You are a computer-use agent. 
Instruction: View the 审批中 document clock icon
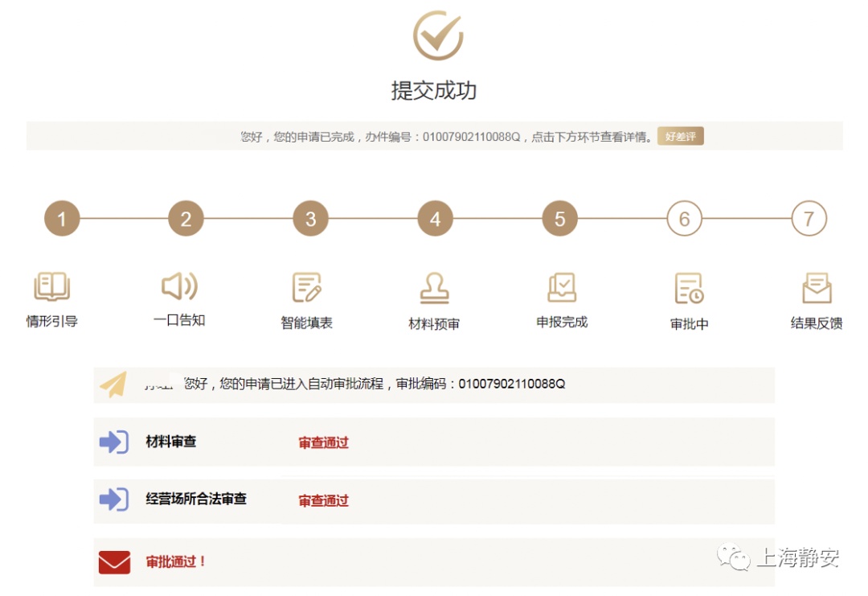coord(689,289)
